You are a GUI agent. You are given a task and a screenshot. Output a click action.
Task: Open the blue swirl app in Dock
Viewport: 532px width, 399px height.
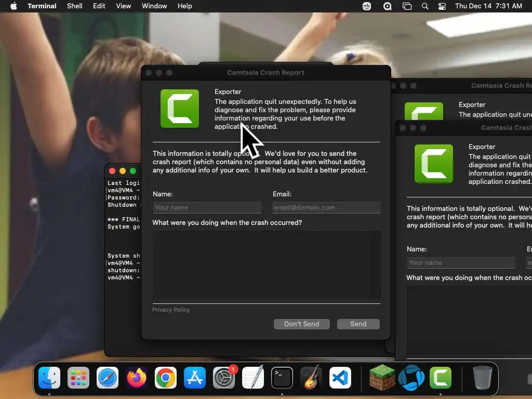tap(411, 378)
